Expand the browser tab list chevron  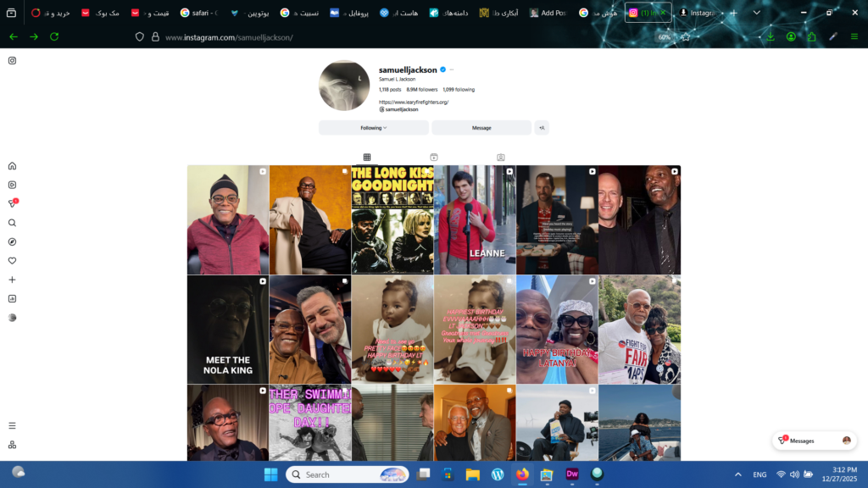[x=756, y=14]
